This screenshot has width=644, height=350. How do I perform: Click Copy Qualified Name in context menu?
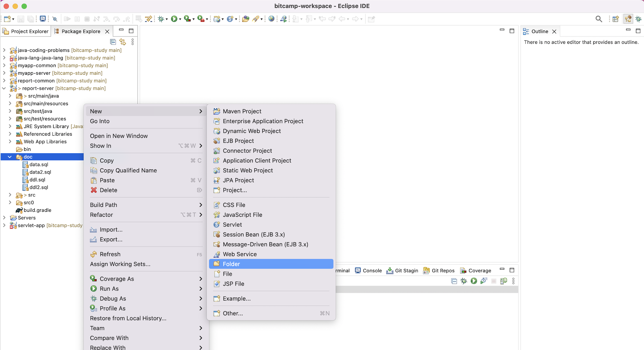pos(146,170)
